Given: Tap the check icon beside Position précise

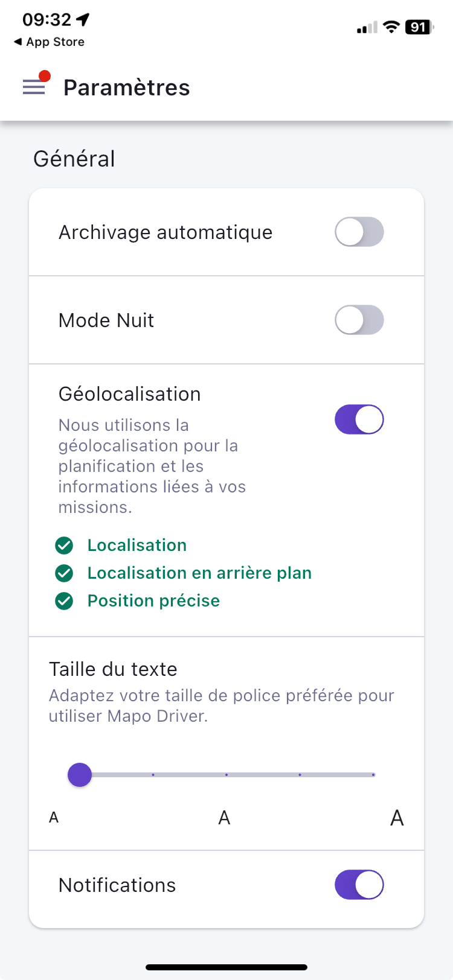Looking at the screenshot, I should [64, 601].
